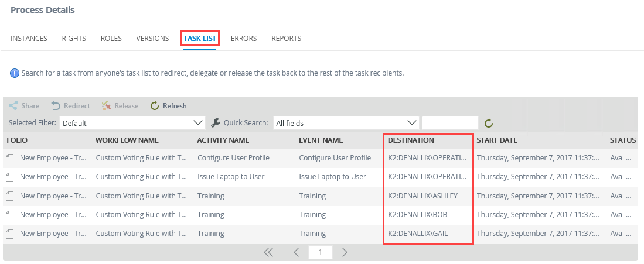Sort by Start Date column header
The height and width of the screenshot is (264, 644).
[x=497, y=140]
